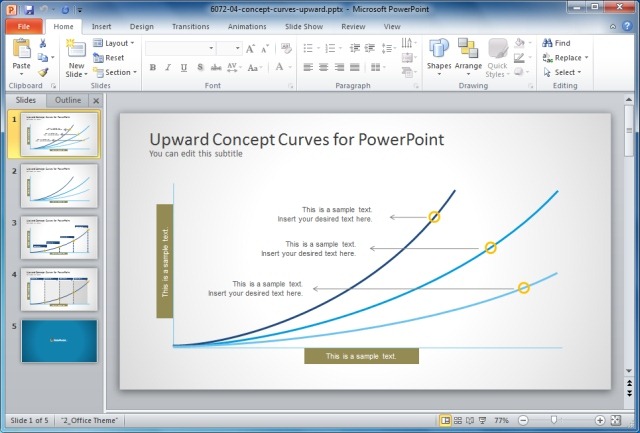
Task: Select slide 5 blue thumbnail
Action: 59,341
